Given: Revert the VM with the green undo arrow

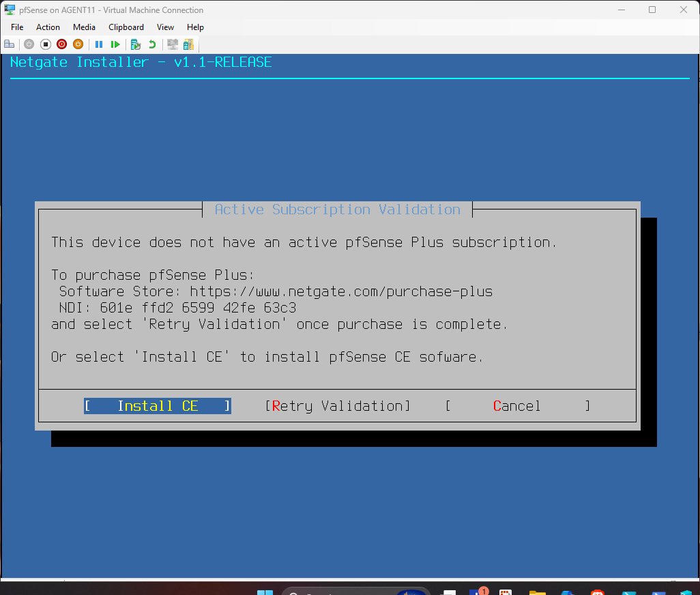Looking at the screenshot, I should click(x=152, y=44).
